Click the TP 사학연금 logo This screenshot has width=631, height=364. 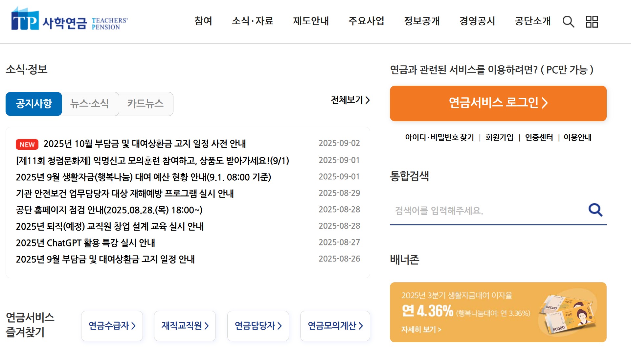[69, 20]
